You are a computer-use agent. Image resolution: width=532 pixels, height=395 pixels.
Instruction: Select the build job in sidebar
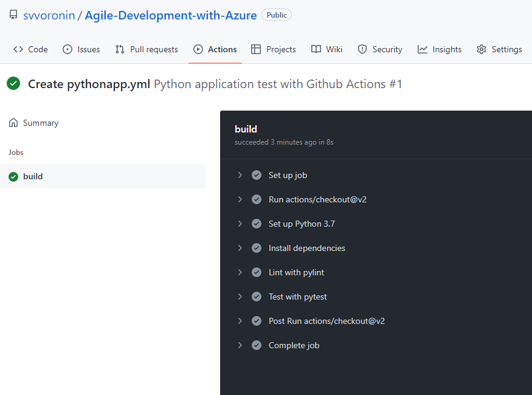pos(103,176)
